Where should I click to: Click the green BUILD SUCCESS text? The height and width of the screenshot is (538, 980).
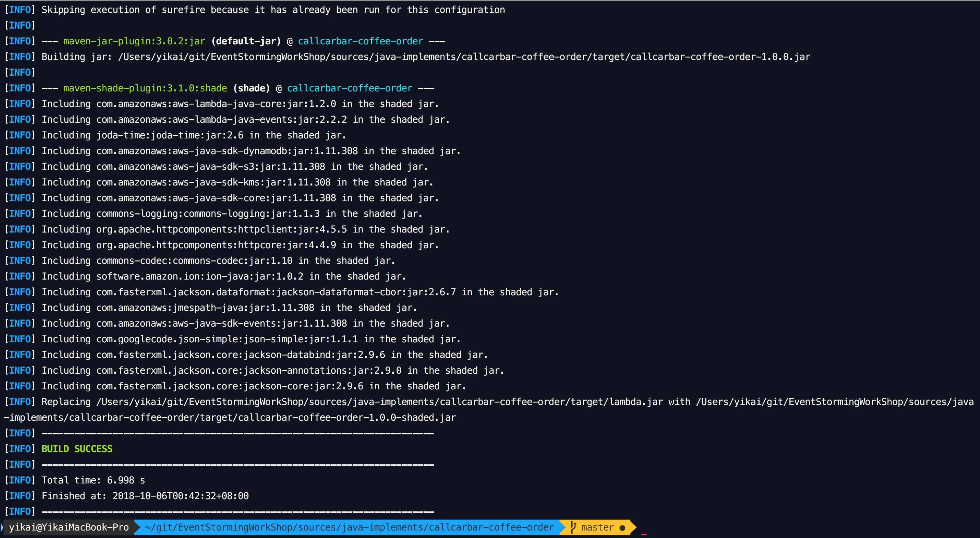(77, 449)
